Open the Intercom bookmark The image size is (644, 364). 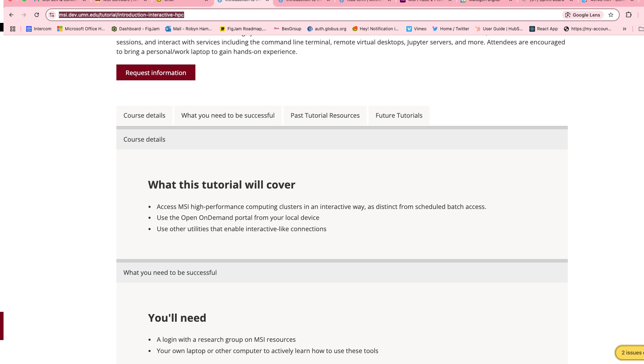point(39,29)
